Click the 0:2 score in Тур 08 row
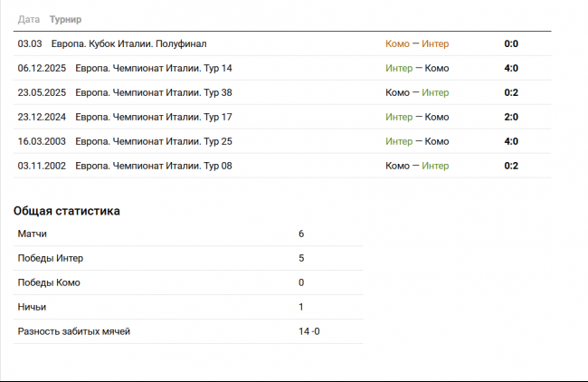This screenshot has height=382, width=588. 511,166
